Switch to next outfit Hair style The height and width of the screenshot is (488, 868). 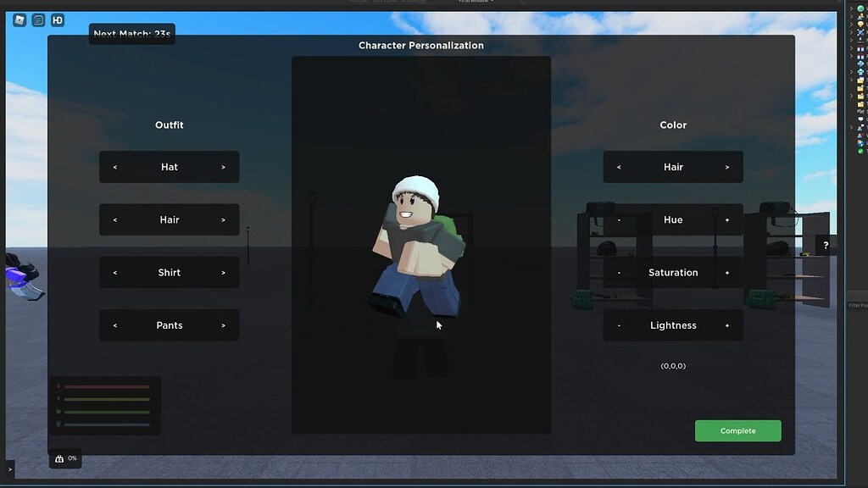[x=223, y=220]
